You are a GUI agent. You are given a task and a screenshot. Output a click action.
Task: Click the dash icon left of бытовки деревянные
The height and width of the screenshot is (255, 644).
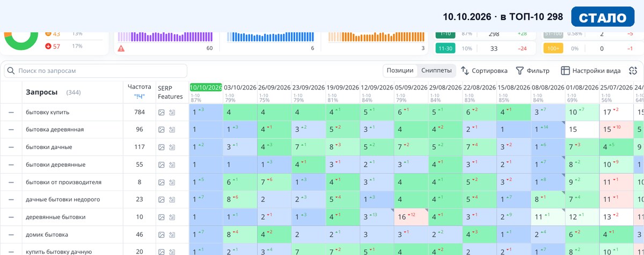click(x=11, y=165)
